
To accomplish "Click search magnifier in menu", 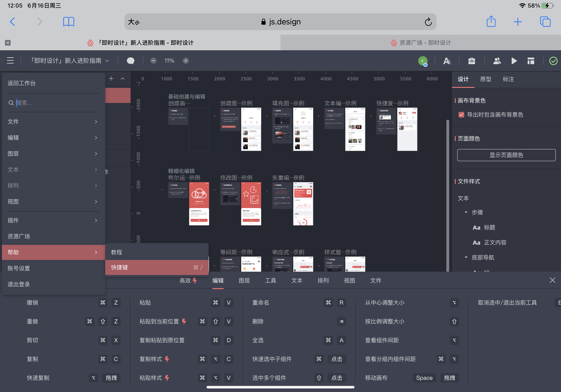I will pos(11,103).
